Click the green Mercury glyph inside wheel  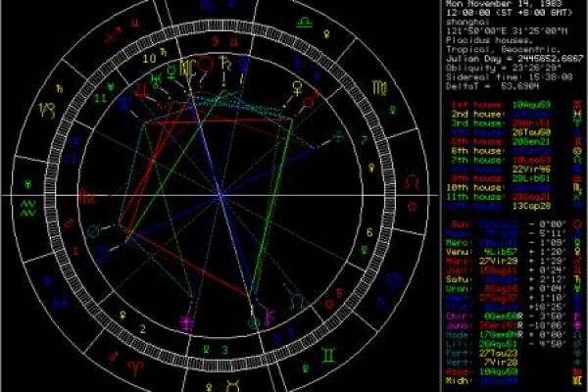[x=171, y=71]
